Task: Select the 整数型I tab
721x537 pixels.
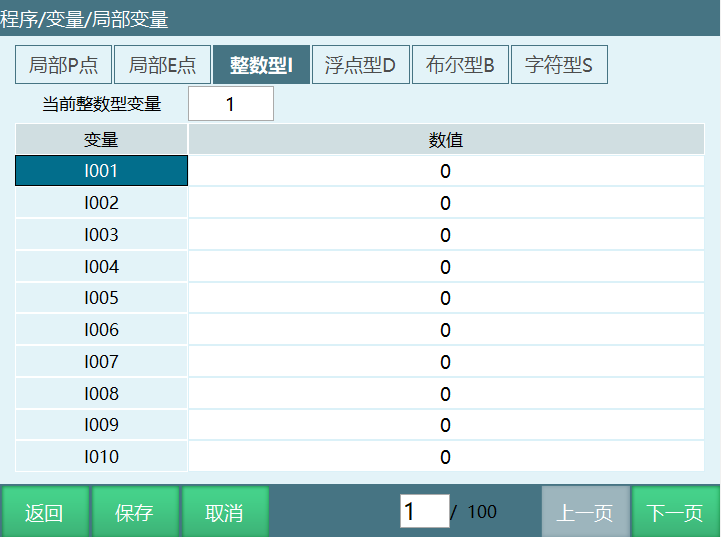Action: click(261, 66)
